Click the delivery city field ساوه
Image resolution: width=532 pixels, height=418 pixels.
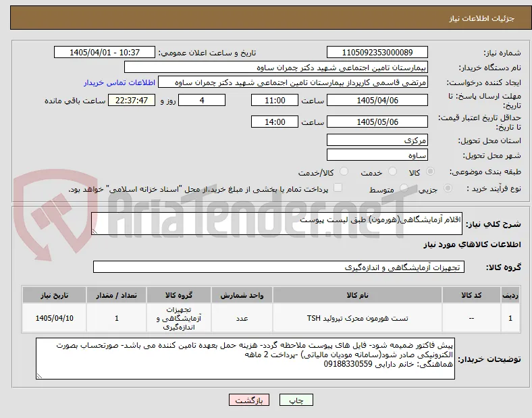coord(377,155)
